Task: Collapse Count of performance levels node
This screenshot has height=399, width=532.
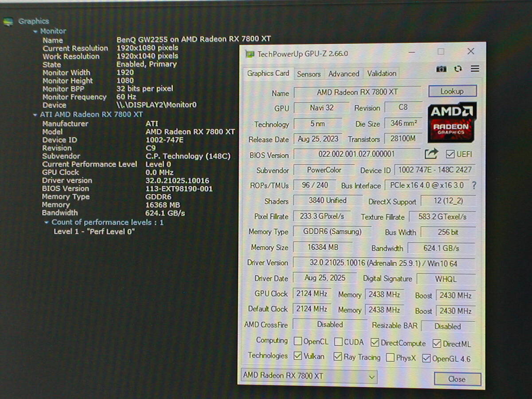Action: [x=47, y=222]
